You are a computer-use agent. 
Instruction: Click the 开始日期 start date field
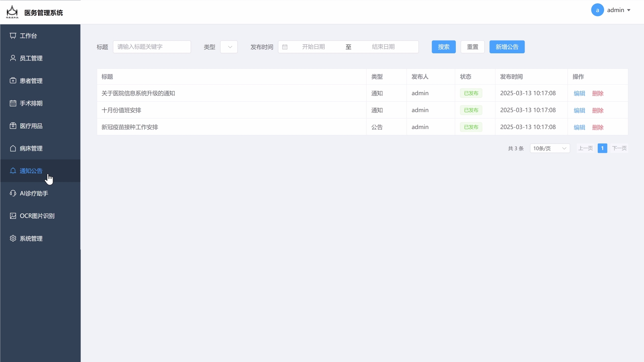[x=313, y=47]
